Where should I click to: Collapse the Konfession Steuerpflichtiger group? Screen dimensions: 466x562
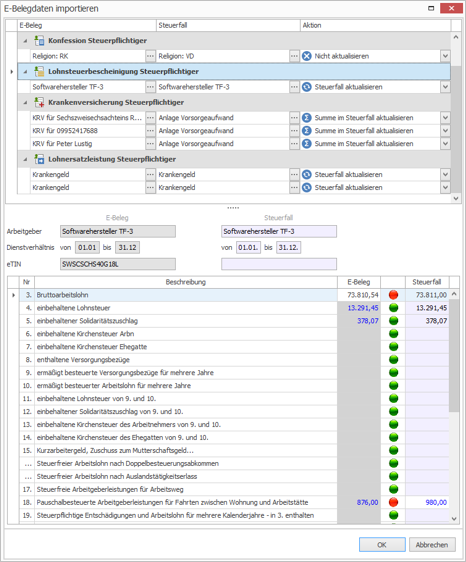(x=25, y=41)
